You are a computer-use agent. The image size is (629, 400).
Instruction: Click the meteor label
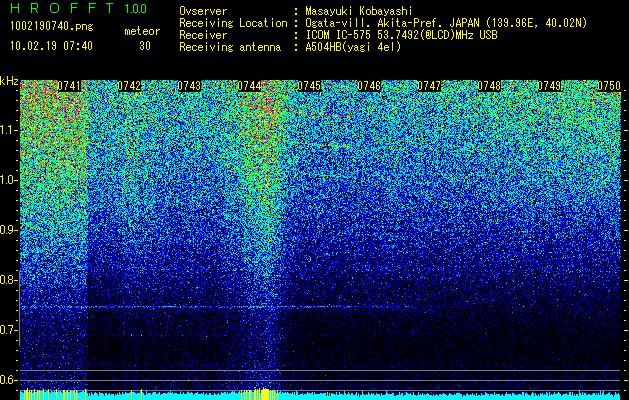pyautogui.click(x=142, y=31)
